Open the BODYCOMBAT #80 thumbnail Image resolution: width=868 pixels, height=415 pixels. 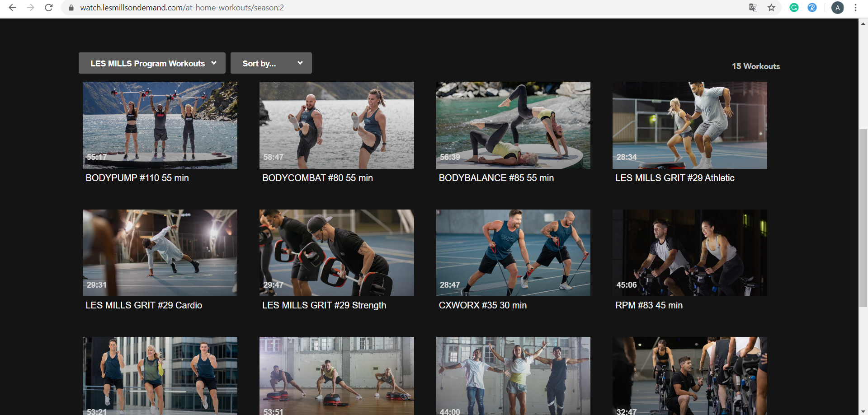(x=337, y=125)
